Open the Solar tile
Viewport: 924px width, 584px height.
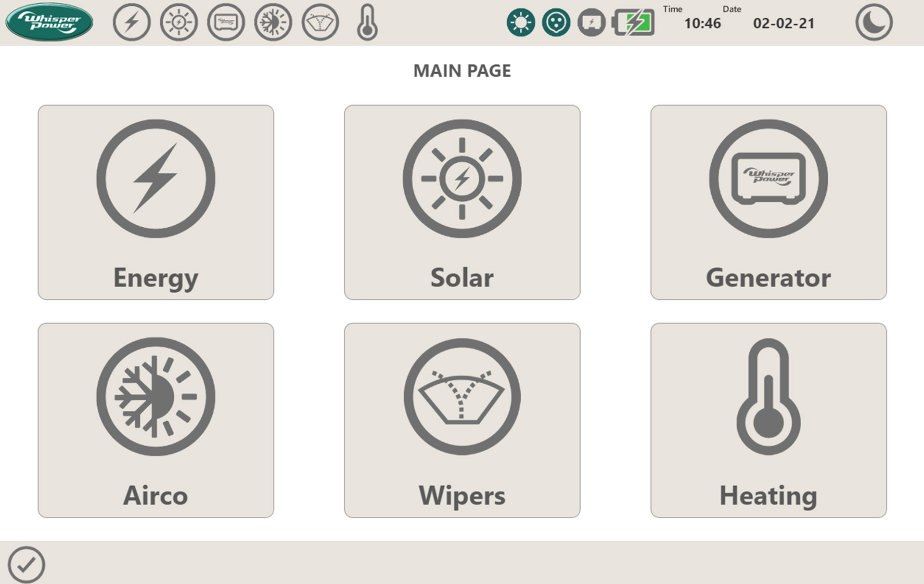[462, 202]
